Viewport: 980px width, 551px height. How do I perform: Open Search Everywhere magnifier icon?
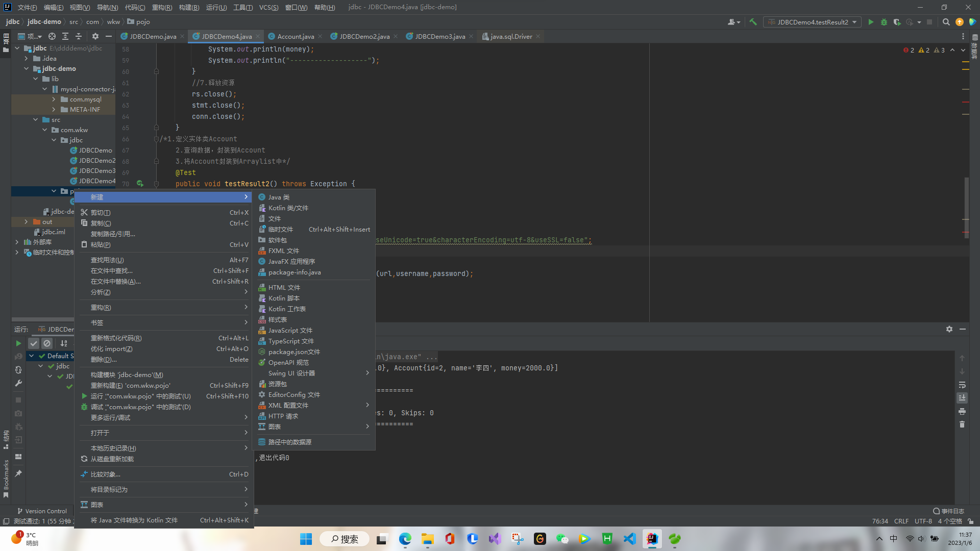point(946,22)
